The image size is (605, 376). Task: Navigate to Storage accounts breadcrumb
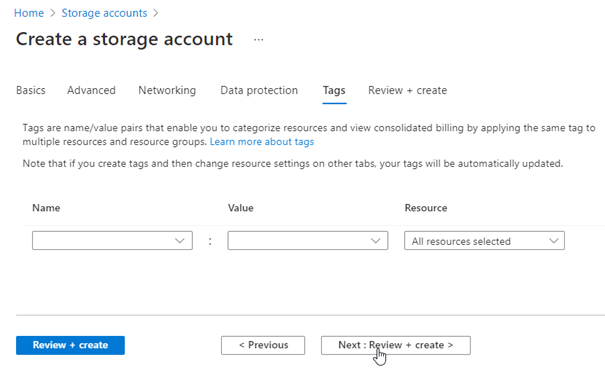click(104, 13)
